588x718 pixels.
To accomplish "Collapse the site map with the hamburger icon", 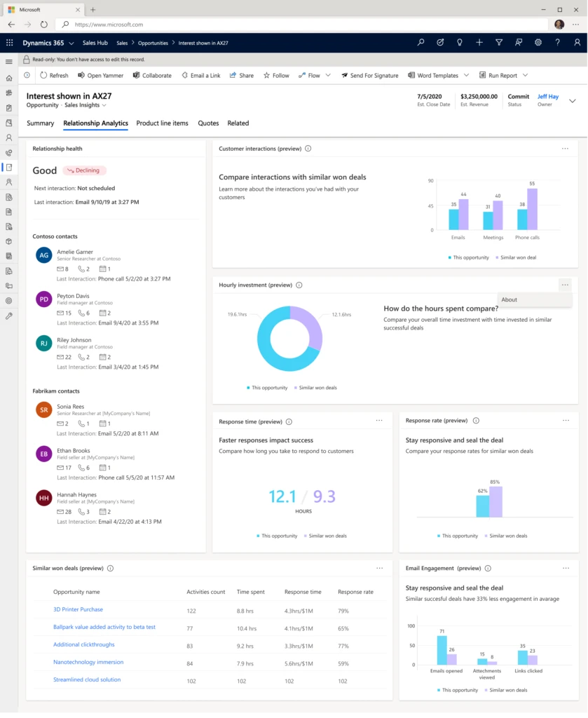I will (x=9, y=62).
